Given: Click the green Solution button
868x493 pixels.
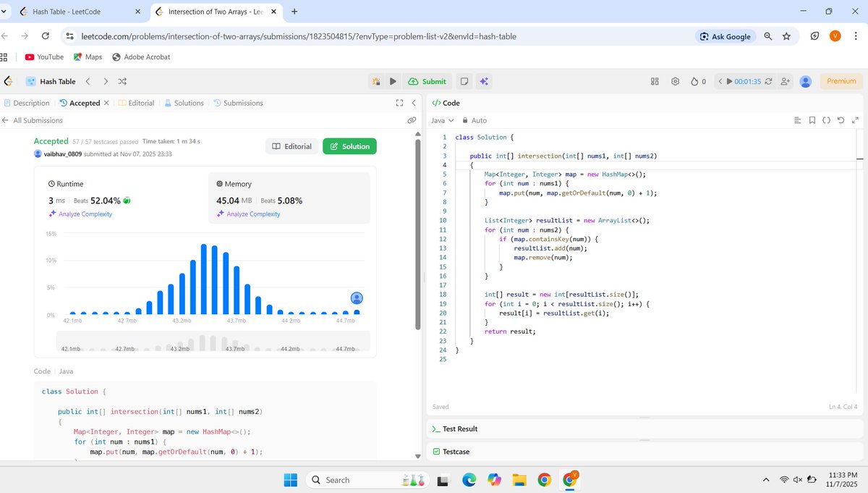Looking at the screenshot, I should tap(349, 146).
